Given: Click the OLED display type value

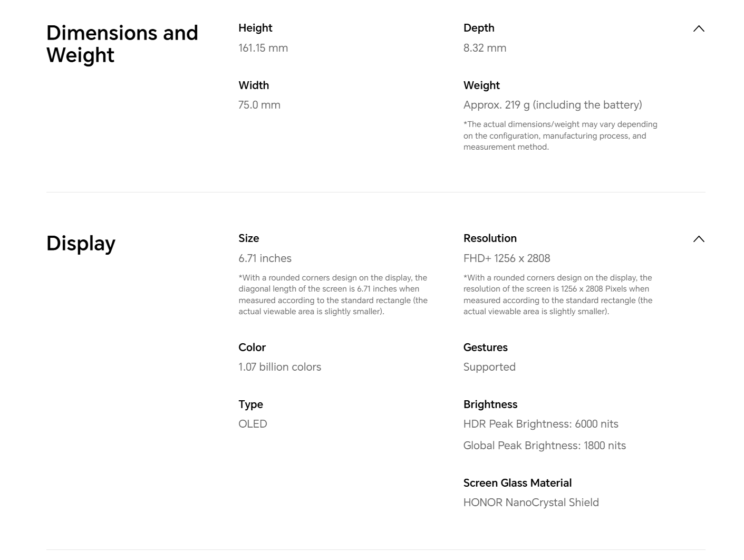Looking at the screenshot, I should pyautogui.click(x=253, y=424).
